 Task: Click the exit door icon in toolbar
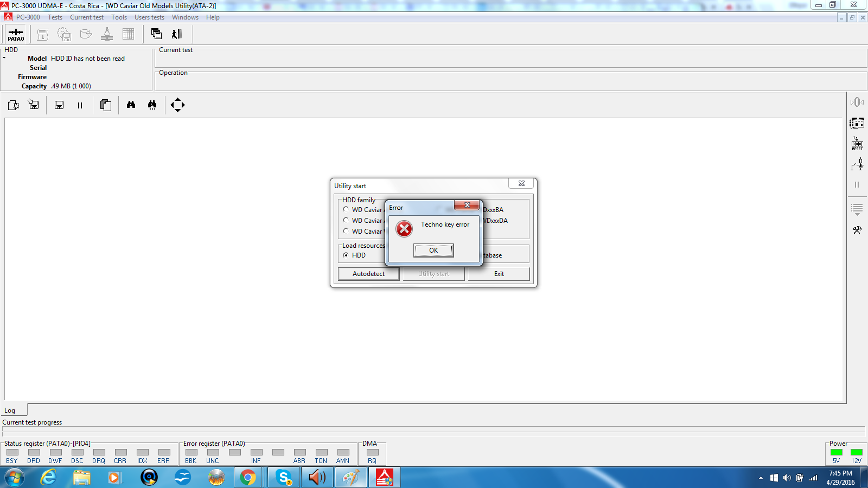(177, 34)
